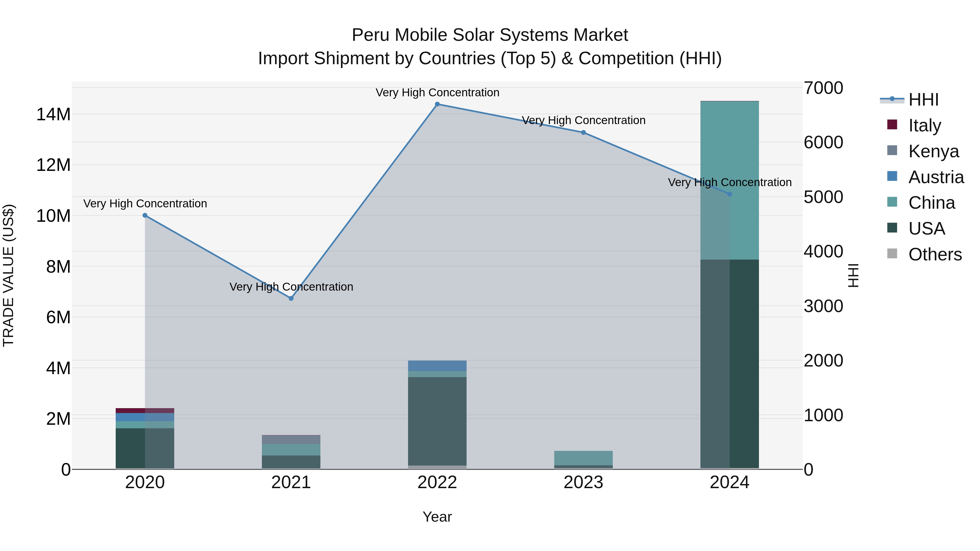
Task: Click the HHI peak point for 2022
Action: 437,104
